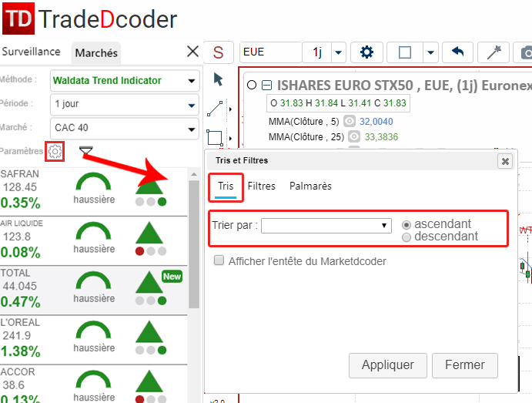Open chart settings gear in toolbar
This screenshot has height=403, width=532.
[x=366, y=52]
